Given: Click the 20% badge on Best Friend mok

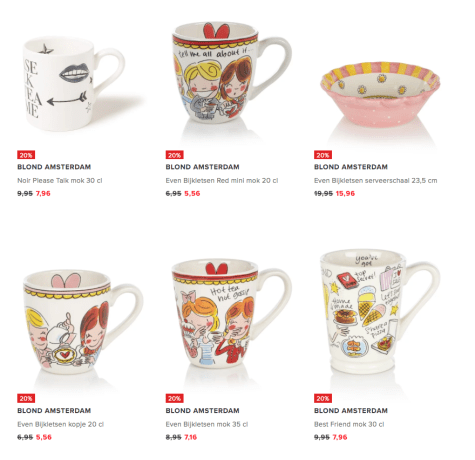Looking at the screenshot, I should point(323,398).
